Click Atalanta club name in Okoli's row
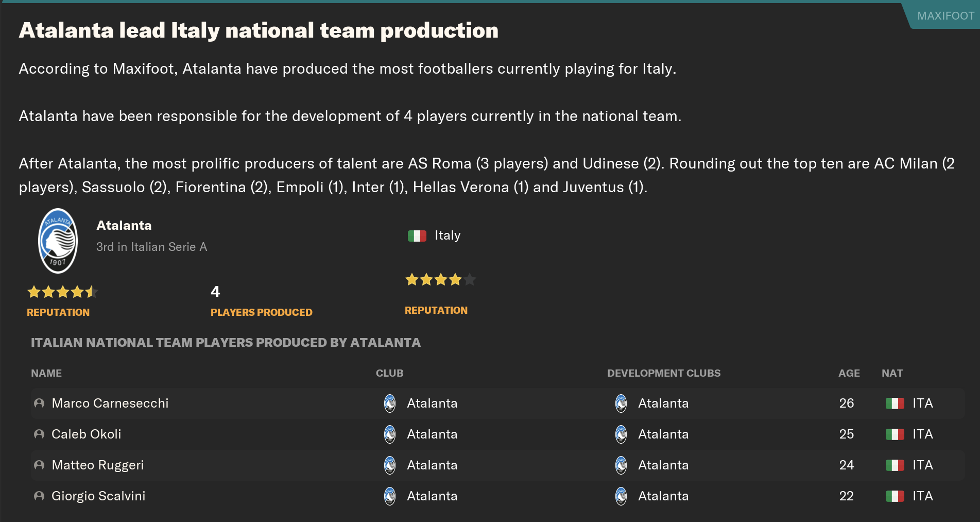Image resolution: width=980 pixels, height=522 pixels. coord(432,434)
